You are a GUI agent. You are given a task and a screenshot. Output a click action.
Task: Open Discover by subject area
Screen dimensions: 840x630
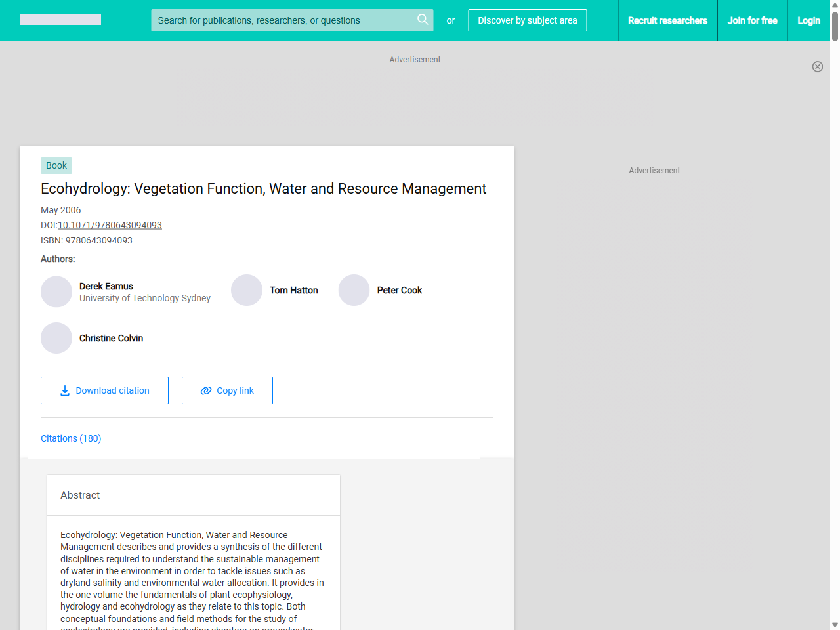coord(527,20)
